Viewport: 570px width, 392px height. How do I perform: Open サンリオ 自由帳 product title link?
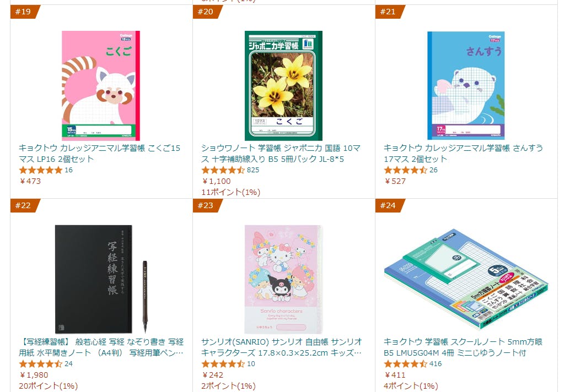[282, 347]
